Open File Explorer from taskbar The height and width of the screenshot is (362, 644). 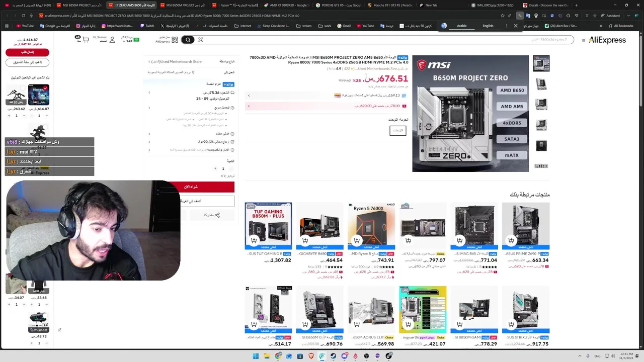267,356
